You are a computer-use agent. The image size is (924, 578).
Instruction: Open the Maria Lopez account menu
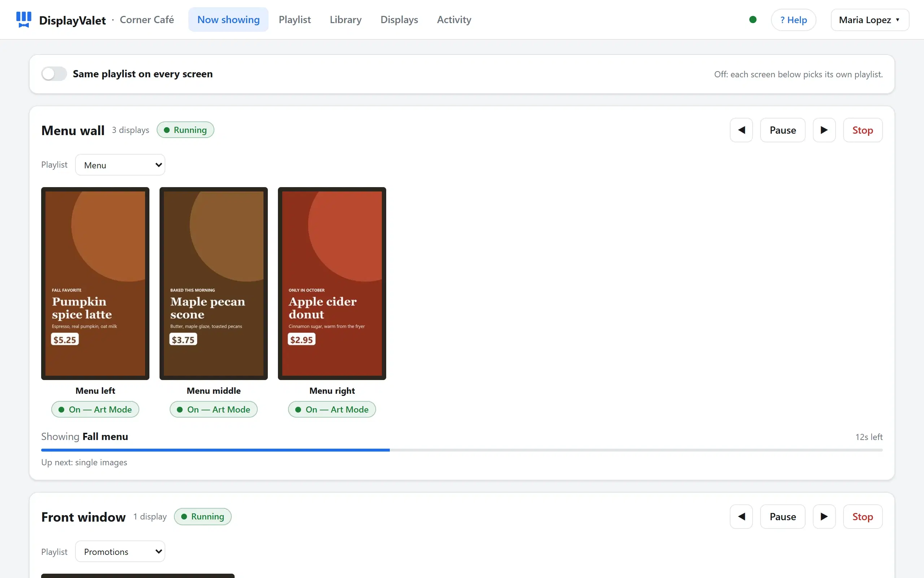tap(869, 20)
